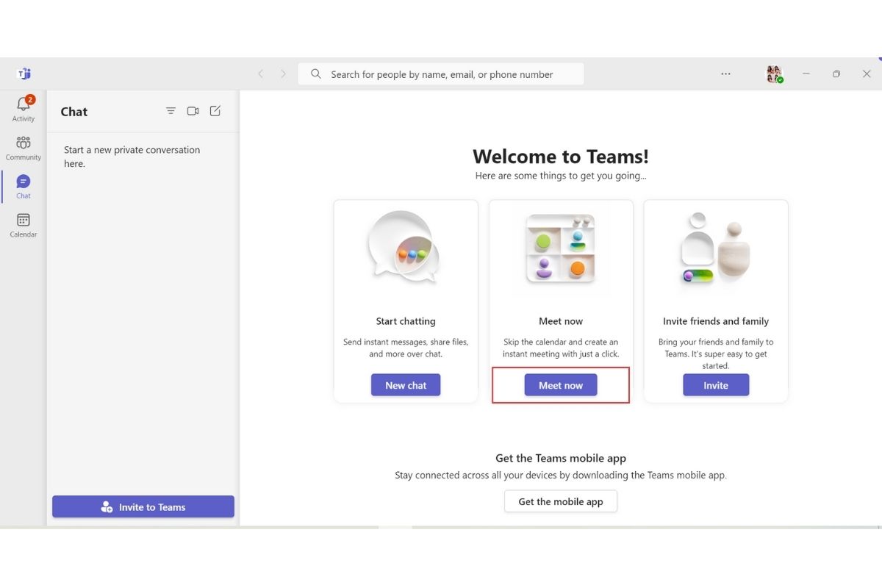This screenshot has height=588, width=882.
Task: Click the Teams logo icon
Action: (x=24, y=73)
